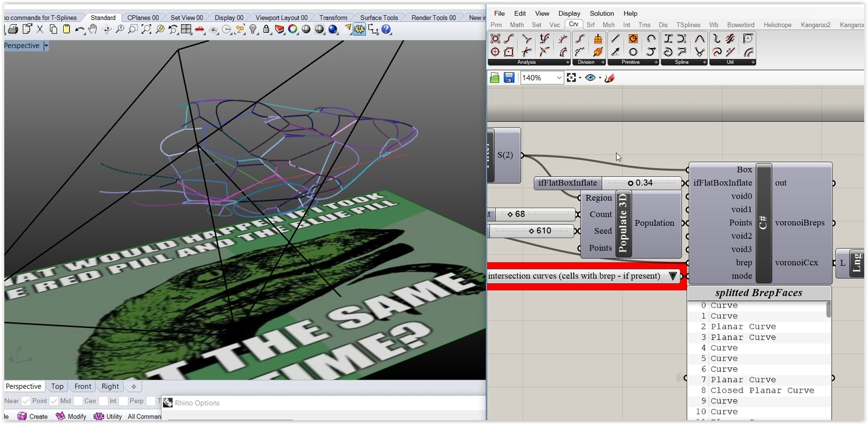
Task: Open the Grasshopper File menu
Action: click(499, 13)
